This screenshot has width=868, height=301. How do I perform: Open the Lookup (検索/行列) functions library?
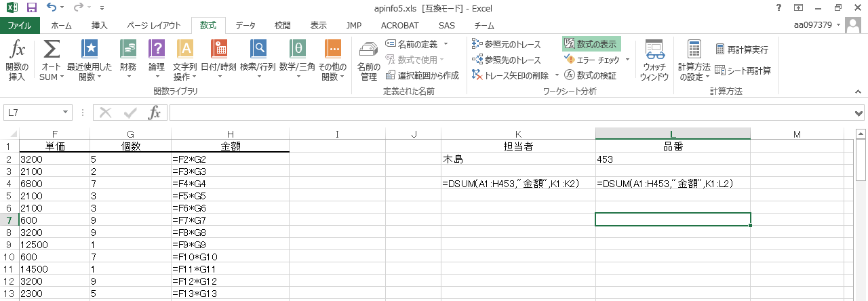point(258,60)
